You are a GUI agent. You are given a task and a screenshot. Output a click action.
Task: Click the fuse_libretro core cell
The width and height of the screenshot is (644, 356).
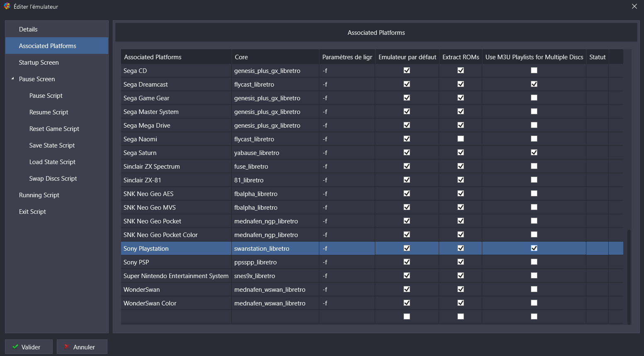[275, 166]
